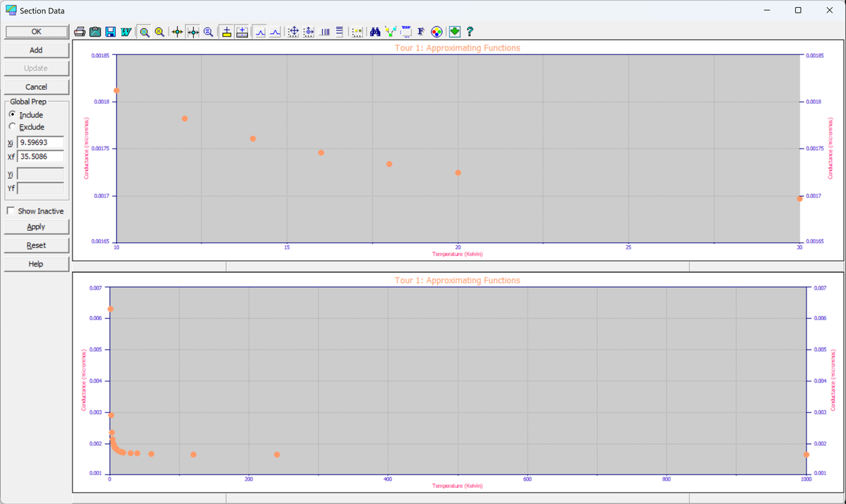The image size is (846, 504).
Task: Select the Include radio button
Action: point(12,115)
